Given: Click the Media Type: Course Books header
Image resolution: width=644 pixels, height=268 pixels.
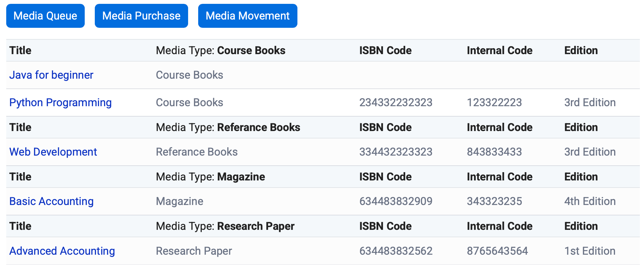Looking at the screenshot, I should tap(220, 51).
